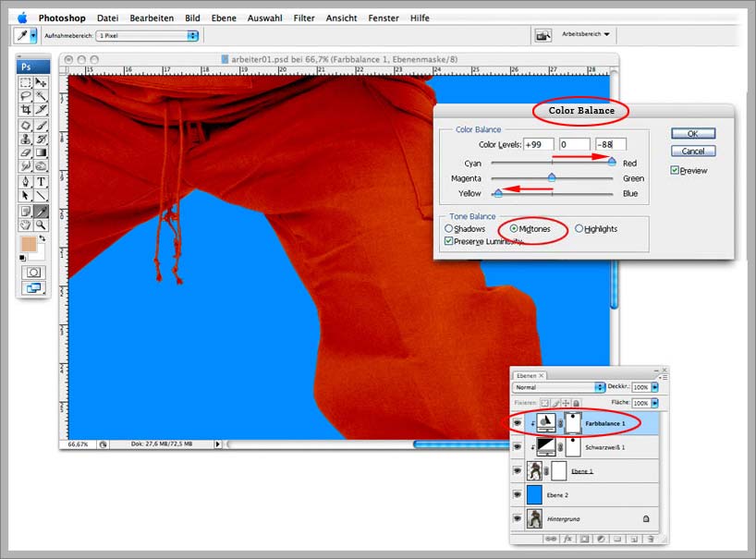
Task: Click OK in Color Balance dialog
Action: click(x=693, y=133)
